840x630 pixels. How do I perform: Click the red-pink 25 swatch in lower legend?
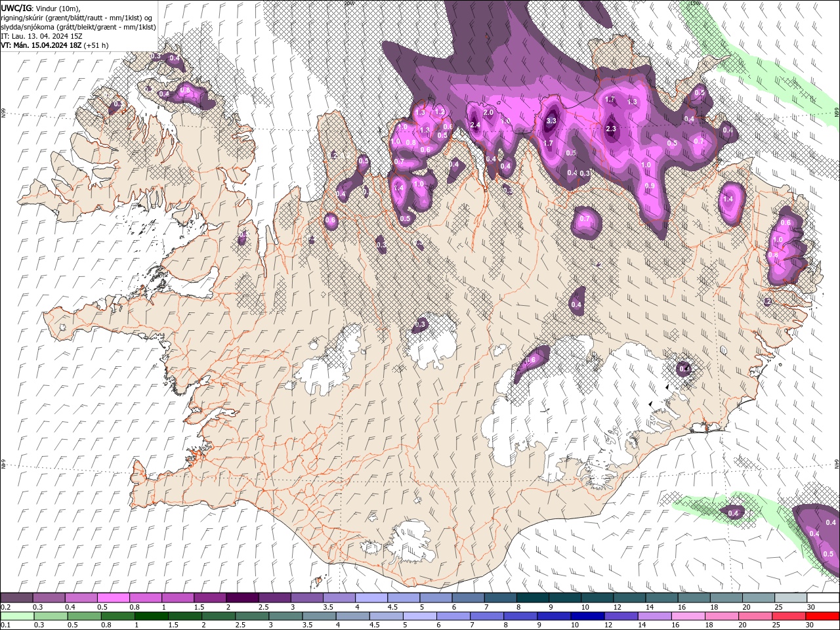789,616
